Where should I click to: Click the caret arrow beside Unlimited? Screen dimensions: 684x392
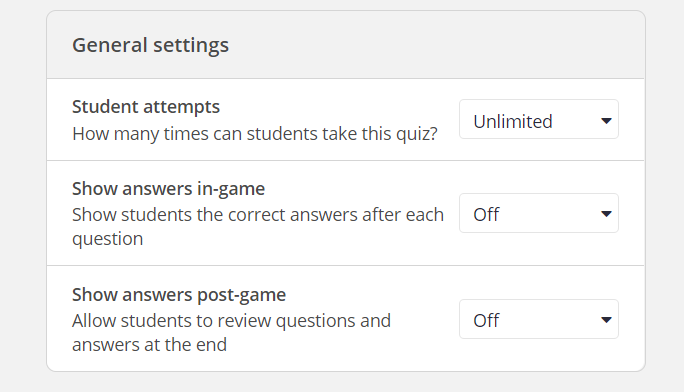coord(606,121)
